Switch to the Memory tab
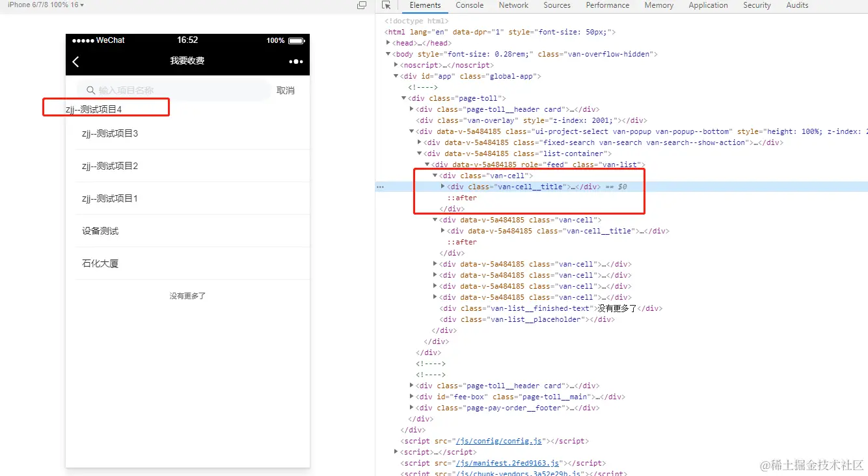 click(x=659, y=5)
